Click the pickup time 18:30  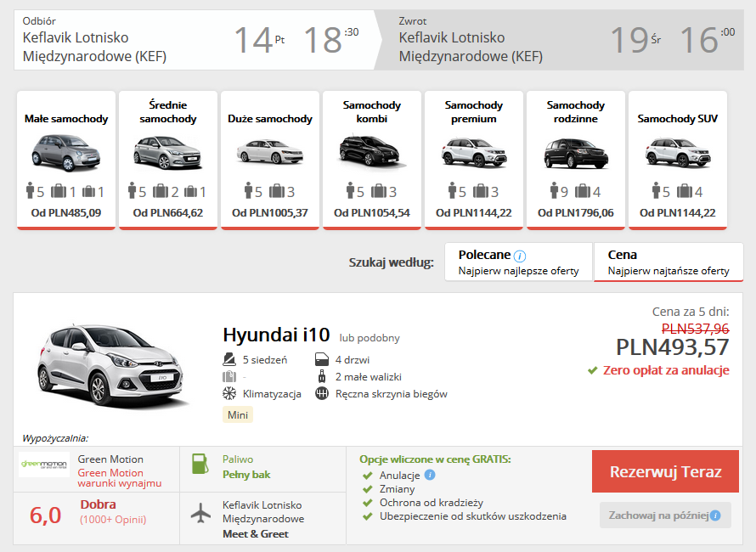[330, 40]
